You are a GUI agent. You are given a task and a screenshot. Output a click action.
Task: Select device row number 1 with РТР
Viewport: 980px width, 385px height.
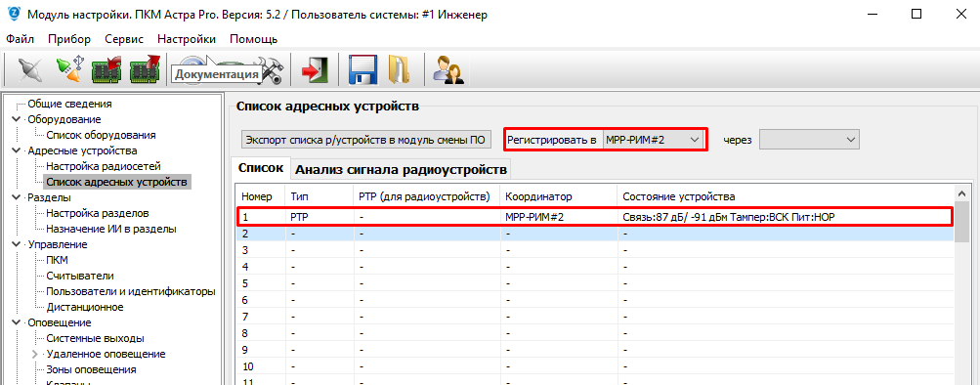(594, 217)
